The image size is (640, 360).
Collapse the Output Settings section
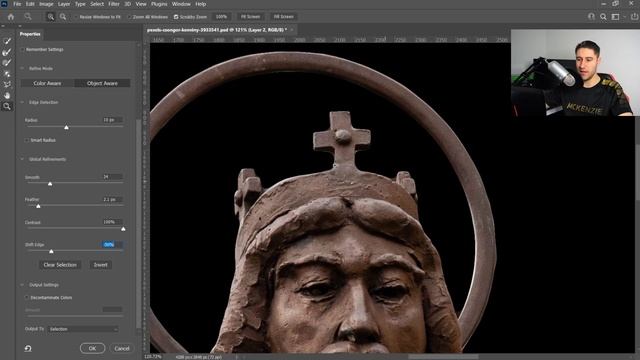point(22,285)
